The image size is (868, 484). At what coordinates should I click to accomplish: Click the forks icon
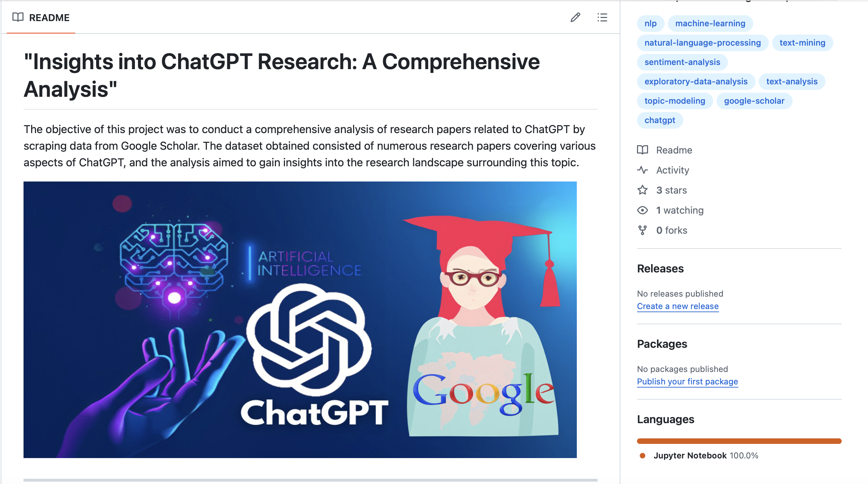click(643, 230)
